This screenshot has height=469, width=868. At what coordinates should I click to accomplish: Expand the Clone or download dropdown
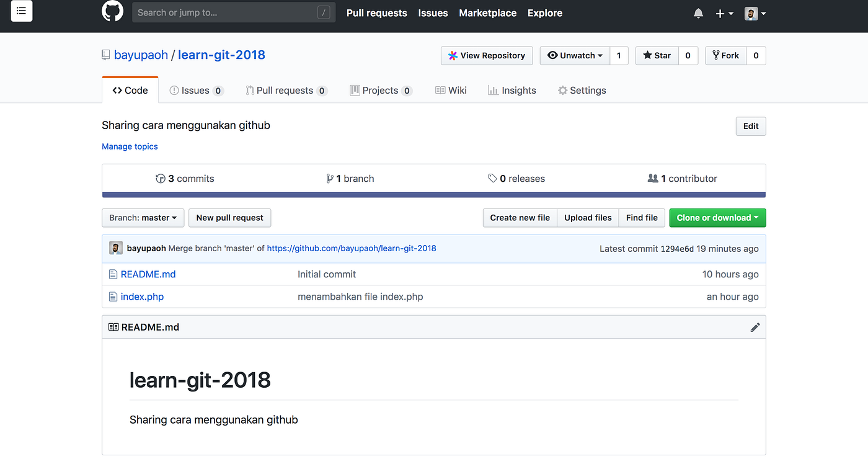[717, 218]
